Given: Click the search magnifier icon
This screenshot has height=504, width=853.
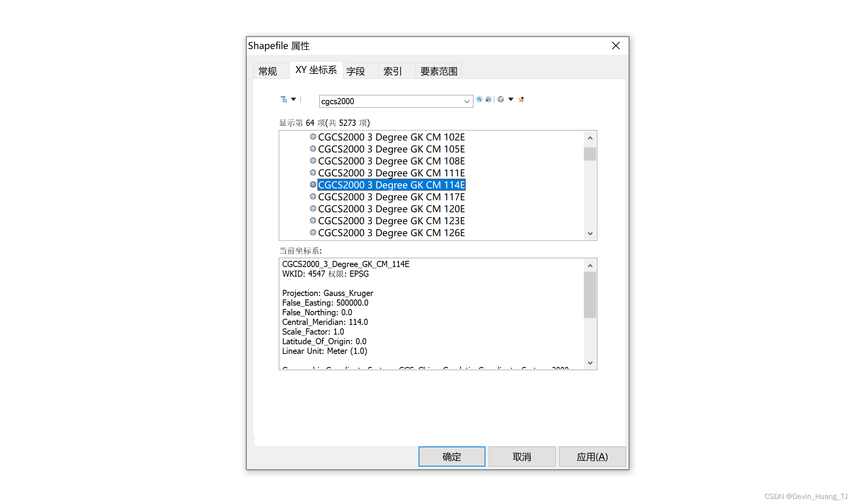Looking at the screenshot, I should (479, 99).
